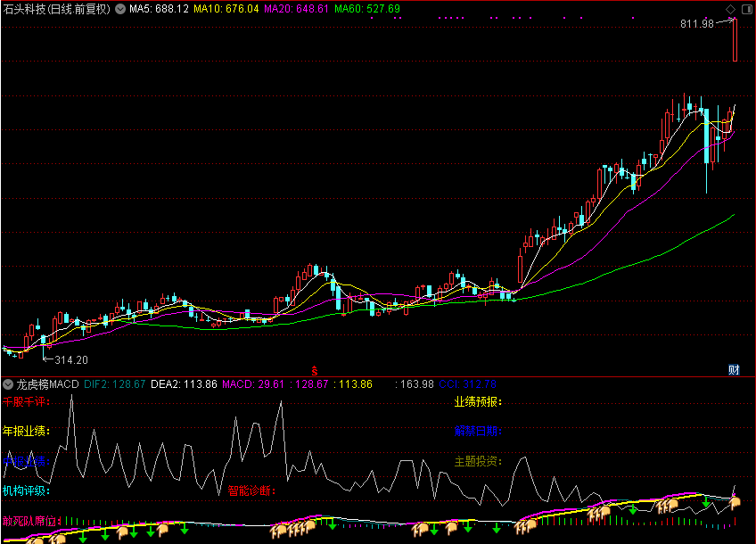
Task: Open the 千股千评 link
Action: [x=25, y=402]
